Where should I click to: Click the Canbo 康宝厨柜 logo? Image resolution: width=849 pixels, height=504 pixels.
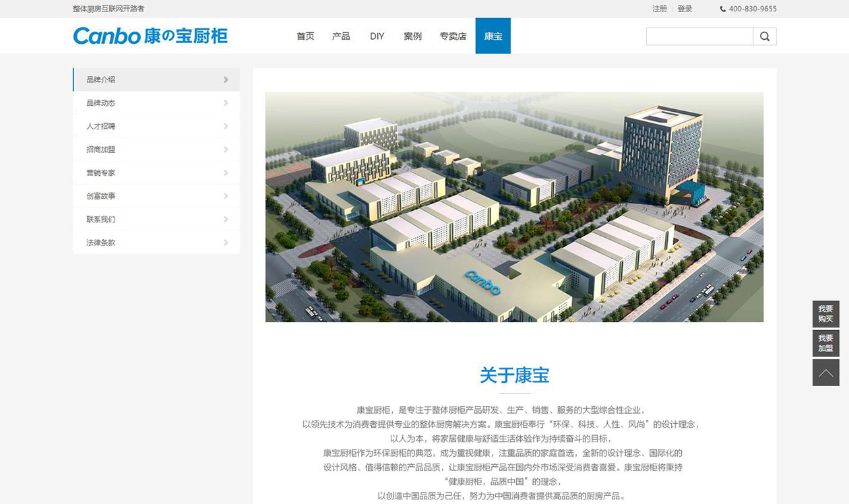point(150,36)
